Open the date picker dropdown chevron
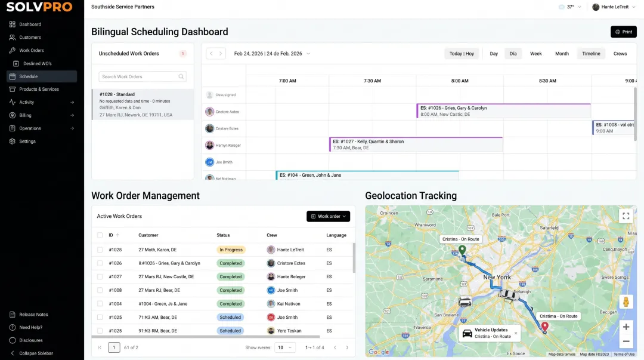The image size is (644, 360). click(x=308, y=54)
